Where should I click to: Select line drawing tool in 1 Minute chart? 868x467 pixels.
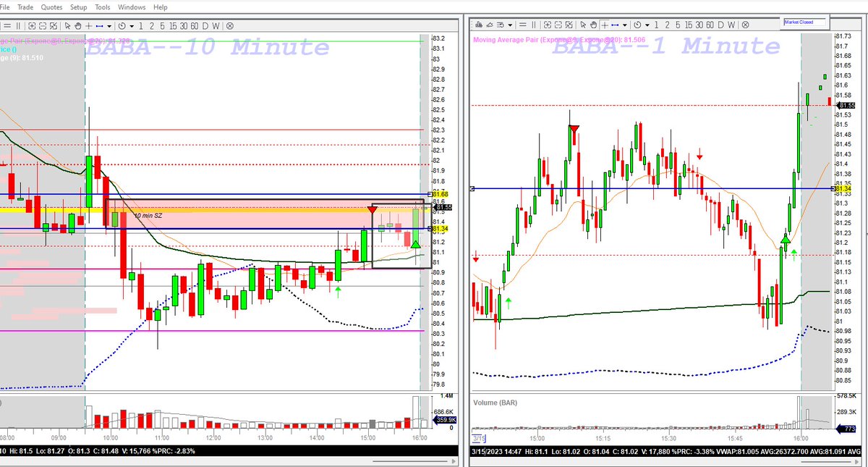[615, 25]
